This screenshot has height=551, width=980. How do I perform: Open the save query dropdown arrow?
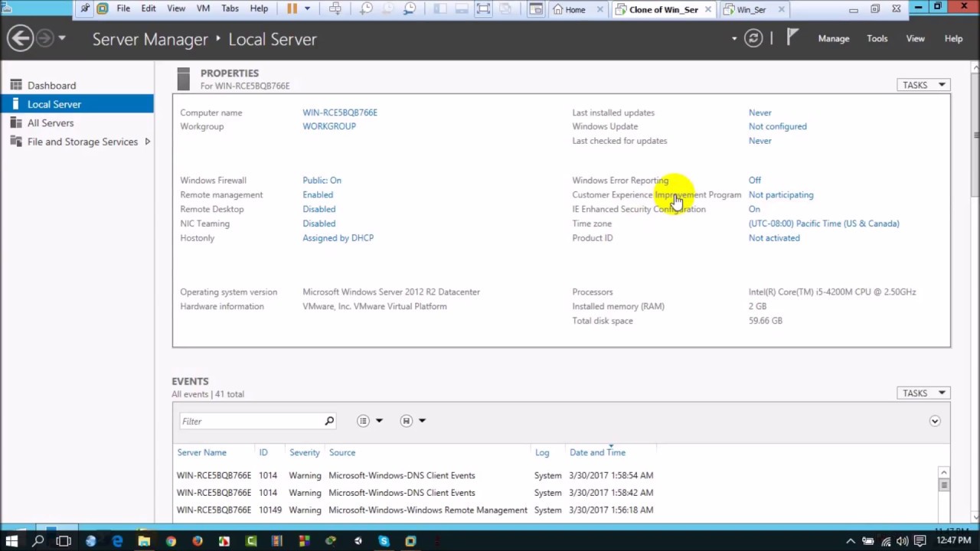pos(422,421)
